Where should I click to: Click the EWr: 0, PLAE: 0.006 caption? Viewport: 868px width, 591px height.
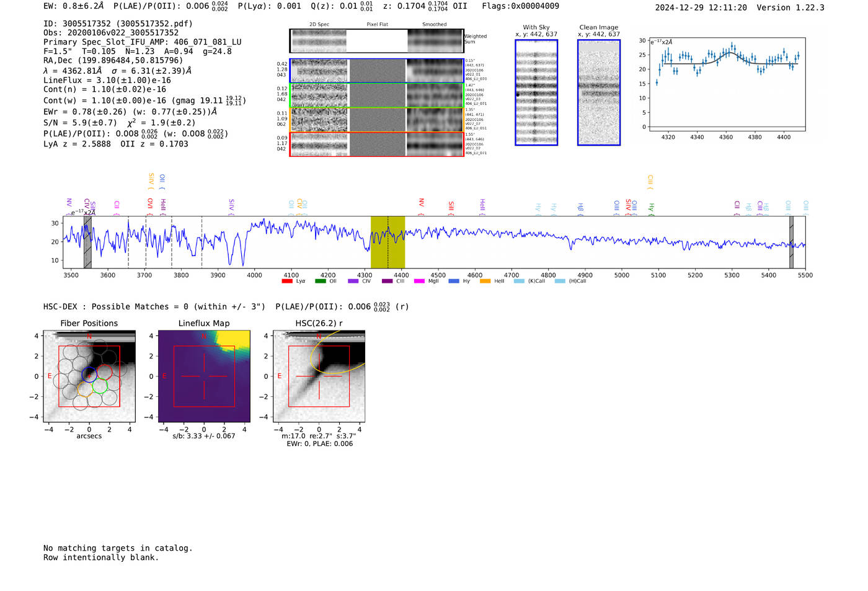click(x=319, y=443)
